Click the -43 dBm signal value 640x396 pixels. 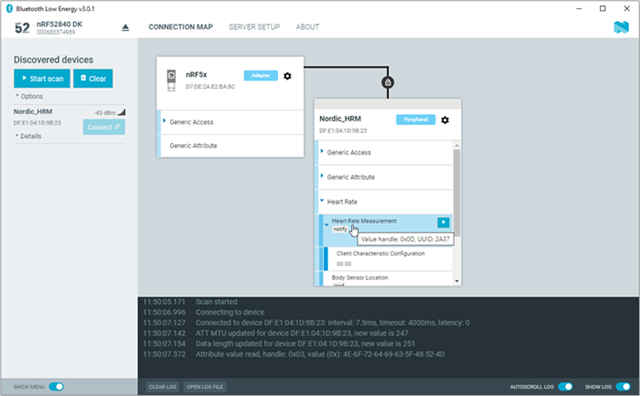point(105,113)
